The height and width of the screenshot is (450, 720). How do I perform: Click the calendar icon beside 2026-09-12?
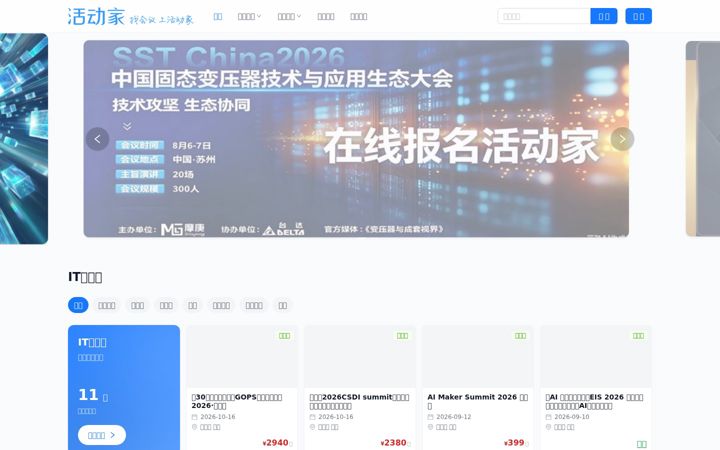pyautogui.click(x=430, y=417)
